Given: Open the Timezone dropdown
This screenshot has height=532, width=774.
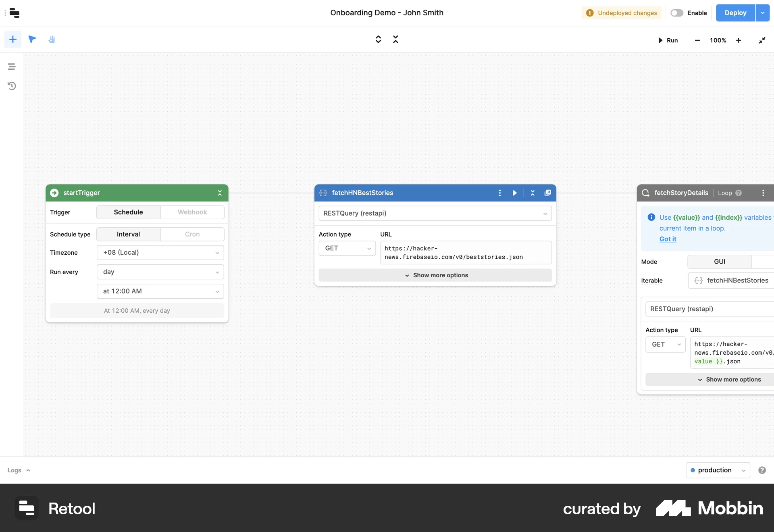Looking at the screenshot, I should tap(160, 252).
